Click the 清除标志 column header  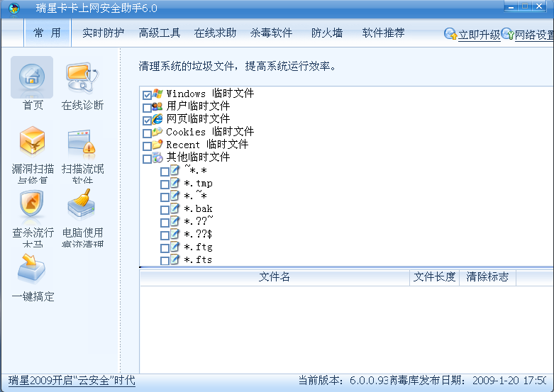pos(487,277)
